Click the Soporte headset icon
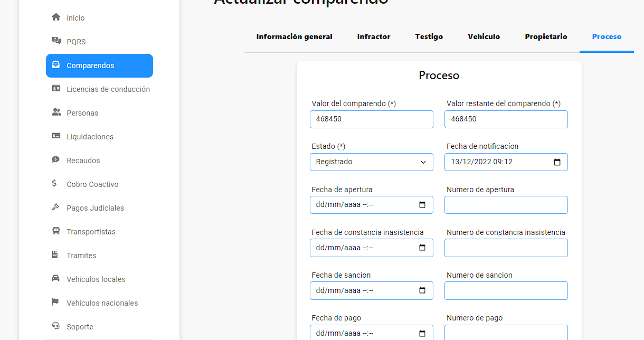The height and width of the screenshot is (340, 644). [55, 326]
